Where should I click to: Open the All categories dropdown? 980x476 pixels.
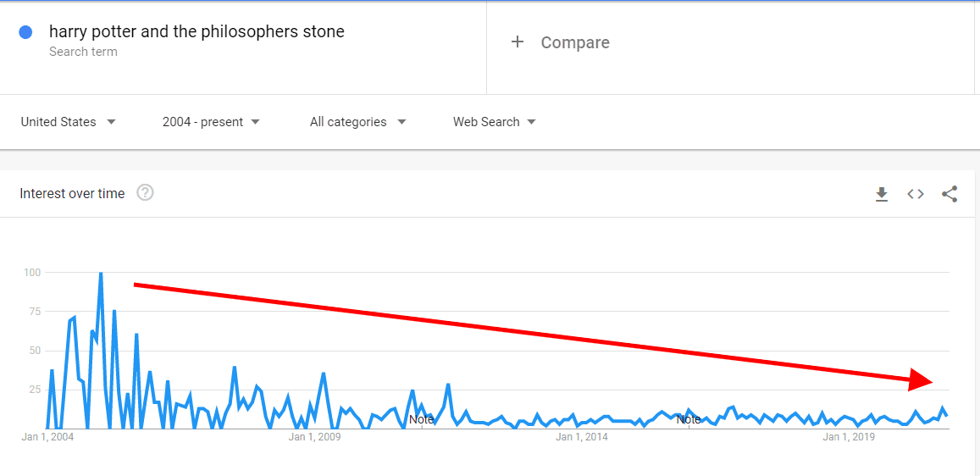click(x=357, y=122)
